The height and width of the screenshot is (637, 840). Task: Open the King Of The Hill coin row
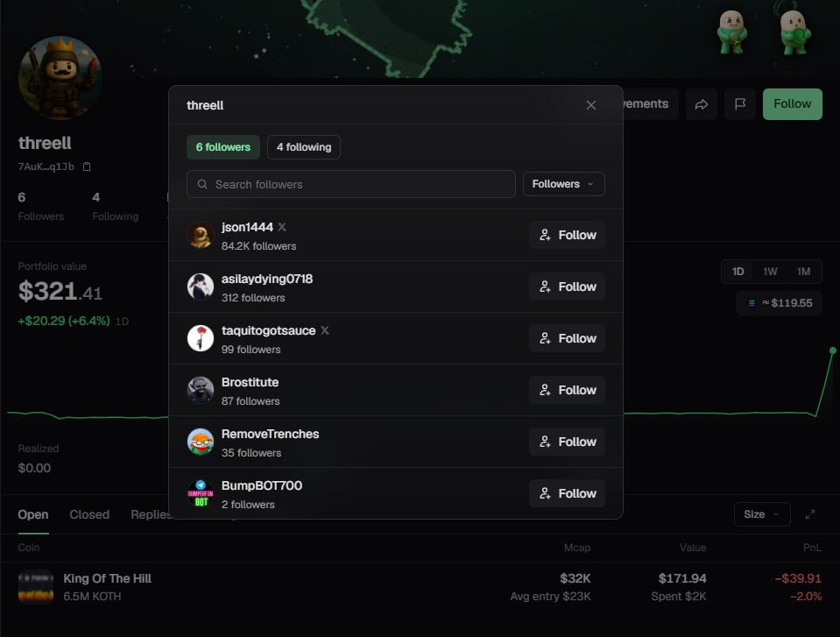pyautogui.click(x=420, y=587)
